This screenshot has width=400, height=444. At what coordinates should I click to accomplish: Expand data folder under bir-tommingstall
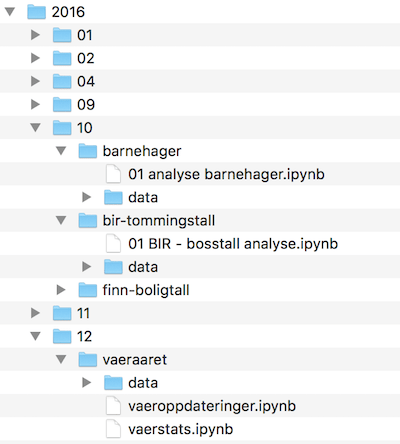pos(87,267)
